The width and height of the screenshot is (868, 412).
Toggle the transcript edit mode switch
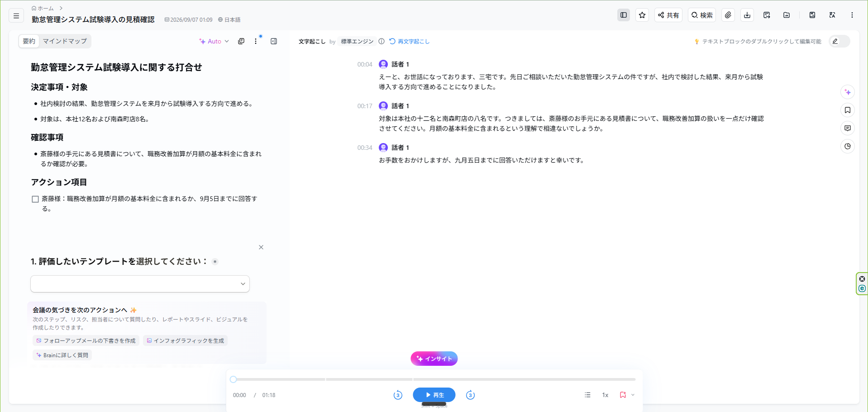pyautogui.click(x=839, y=41)
